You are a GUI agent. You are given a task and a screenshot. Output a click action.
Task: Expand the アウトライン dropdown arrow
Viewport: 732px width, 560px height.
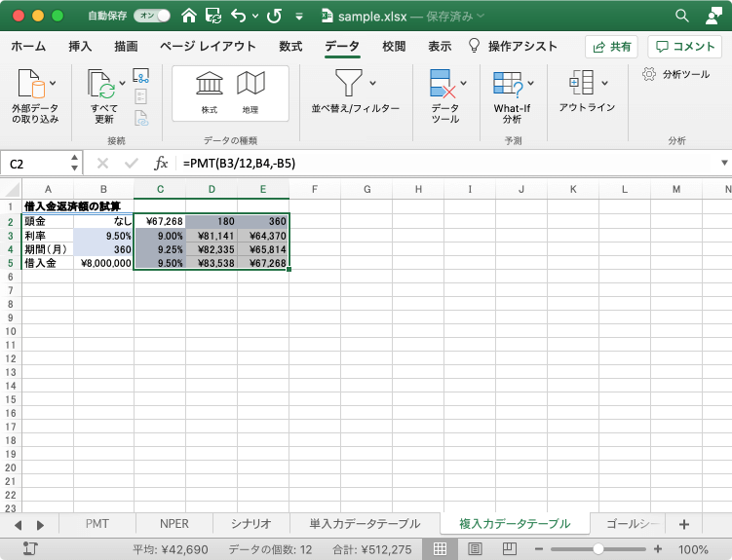pos(605,84)
